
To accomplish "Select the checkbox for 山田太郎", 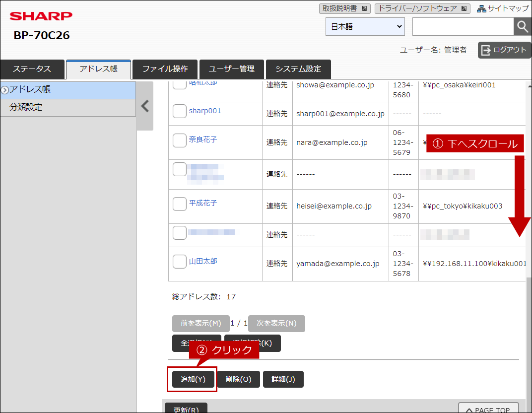I will tap(180, 262).
